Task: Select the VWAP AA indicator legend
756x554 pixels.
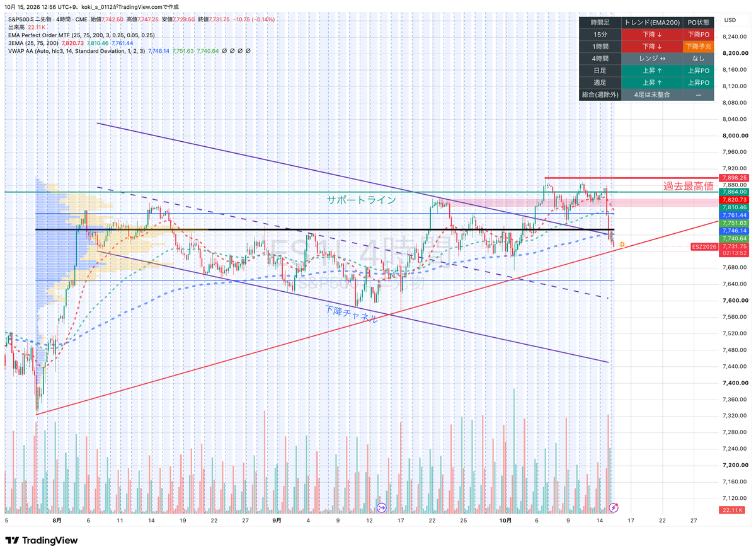Action: tap(77, 50)
